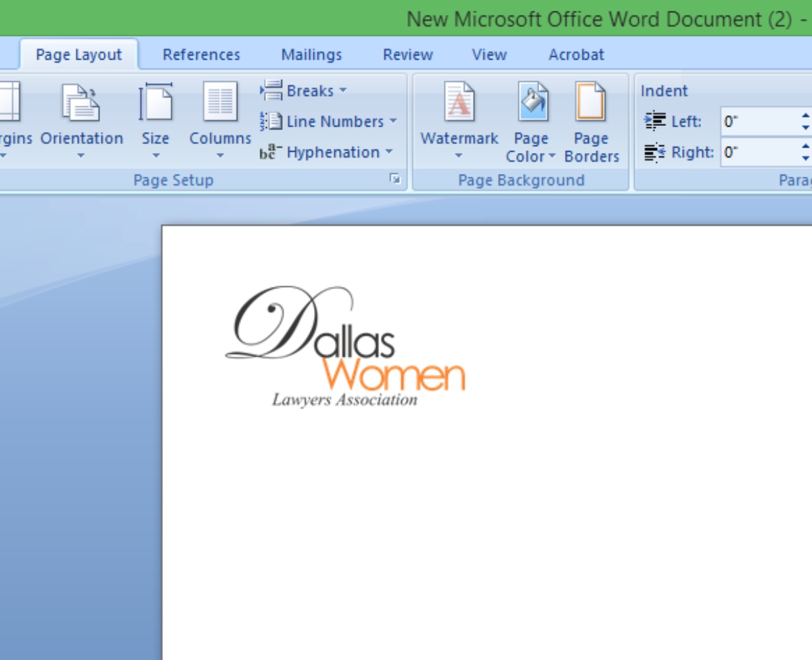Select the Dallas Women Lawyers Association logo
Viewport: 812px width, 660px height.
(345, 347)
